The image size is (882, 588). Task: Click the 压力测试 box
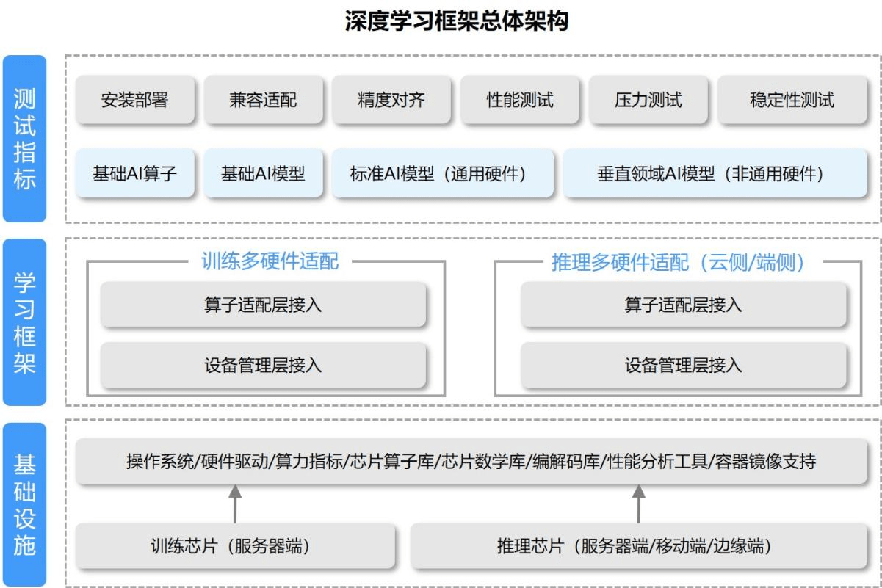pos(648,100)
